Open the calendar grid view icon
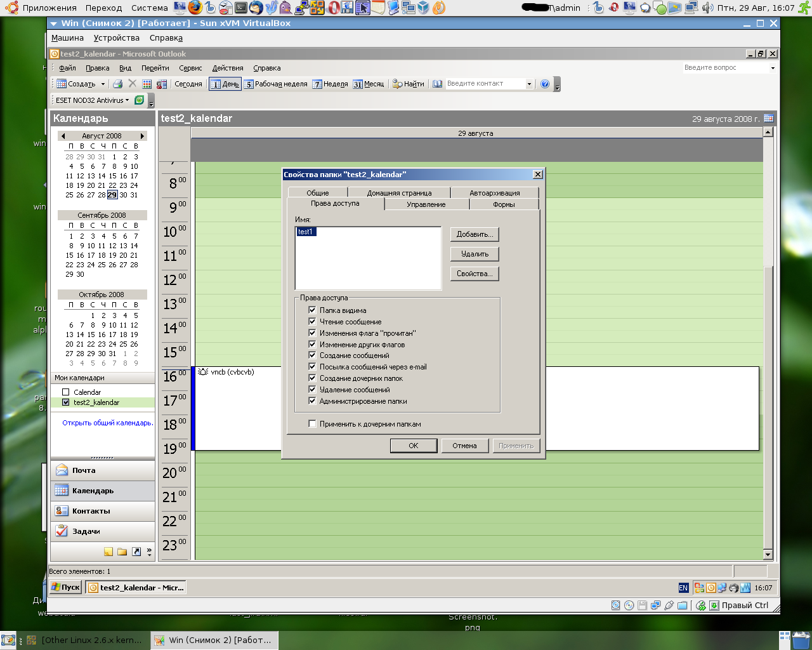The width and height of the screenshot is (812, 650). tap(147, 84)
